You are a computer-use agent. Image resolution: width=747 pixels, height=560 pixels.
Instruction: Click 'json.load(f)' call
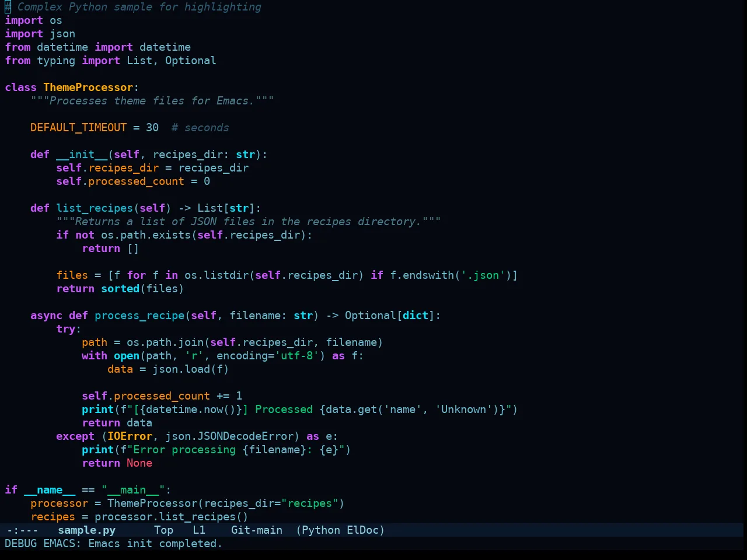(191, 369)
